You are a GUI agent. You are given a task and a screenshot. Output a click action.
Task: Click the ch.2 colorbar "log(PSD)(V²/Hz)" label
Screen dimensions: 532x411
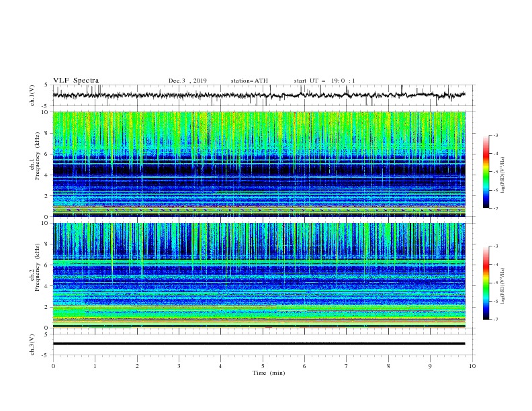coord(502,286)
